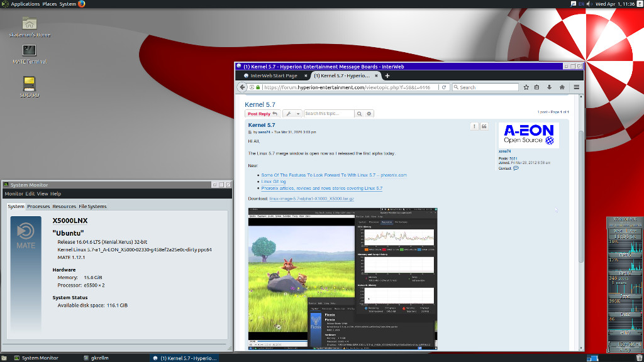This screenshot has height=362, width=644.
Task: Click the browser address bar URL
Action: point(347,87)
